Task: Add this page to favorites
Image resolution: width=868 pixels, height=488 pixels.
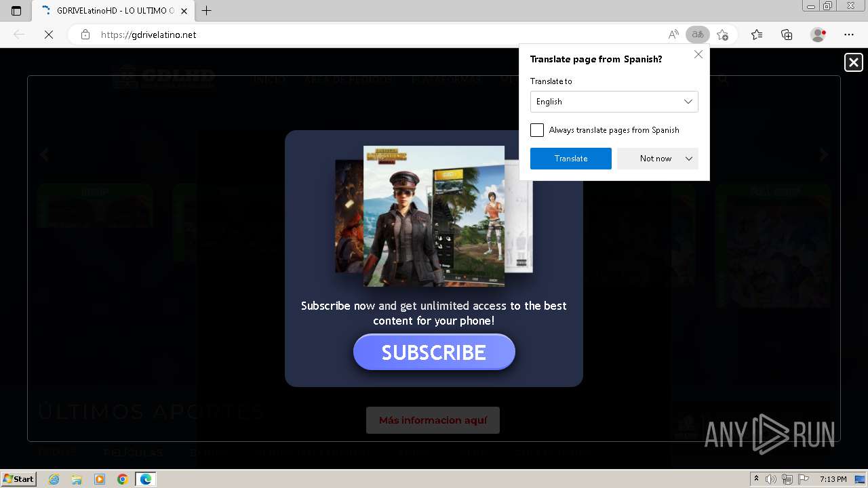Action: 723,35
